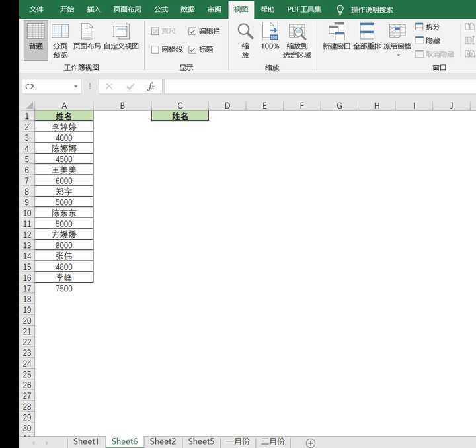
Task: Switch to Page Break Preview (分页预览)
Action: click(x=59, y=41)
